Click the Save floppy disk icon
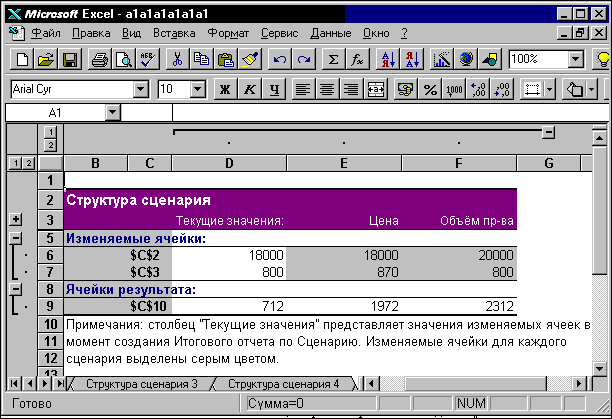 70,59
